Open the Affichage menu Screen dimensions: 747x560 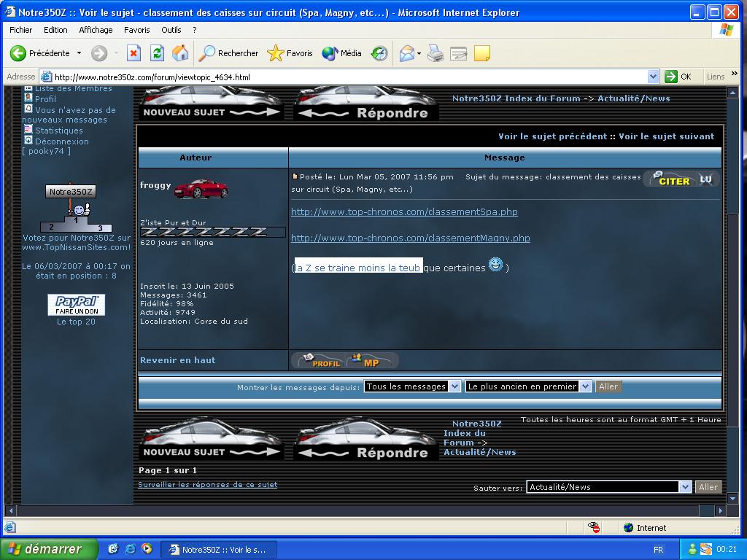pyautogui.click(x=96, y=30)
